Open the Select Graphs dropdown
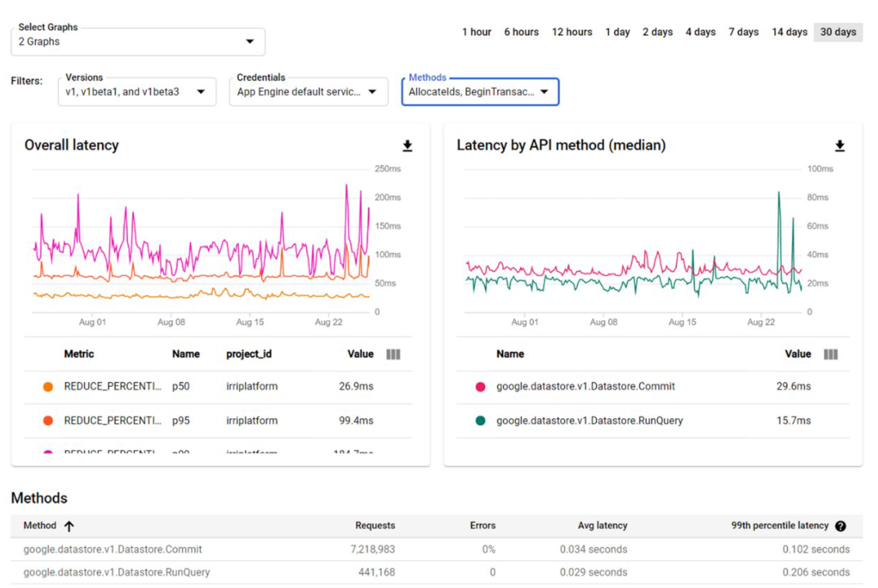This screenshot has width=878, height=588. [x=138, y=42]
